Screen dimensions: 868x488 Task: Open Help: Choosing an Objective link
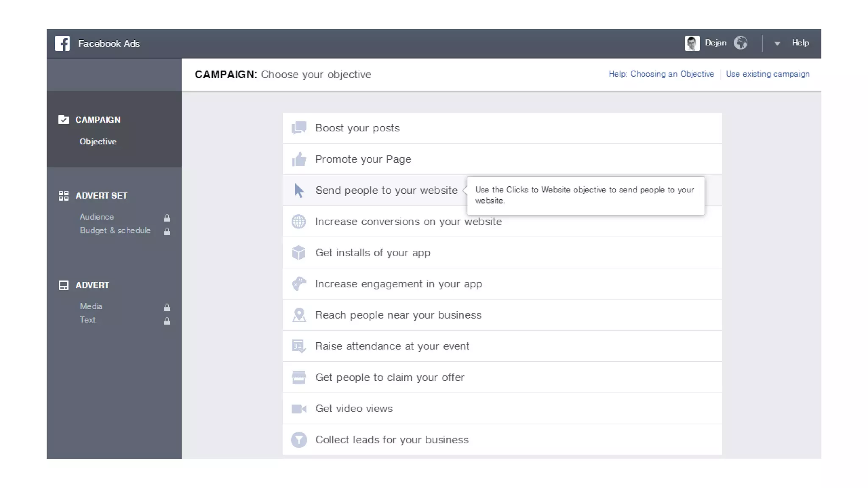[x=661, y=74]
